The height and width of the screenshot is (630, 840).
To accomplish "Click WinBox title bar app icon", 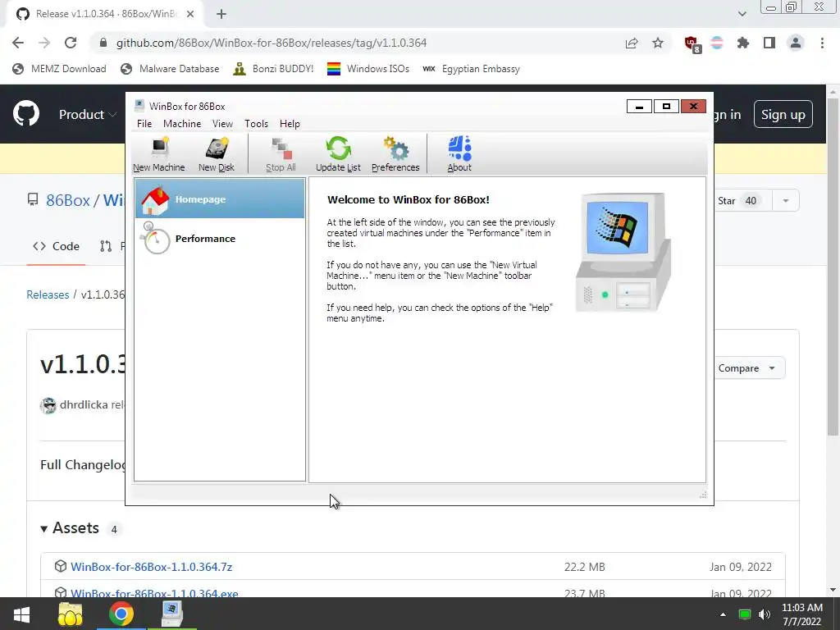I will [139, 106].
